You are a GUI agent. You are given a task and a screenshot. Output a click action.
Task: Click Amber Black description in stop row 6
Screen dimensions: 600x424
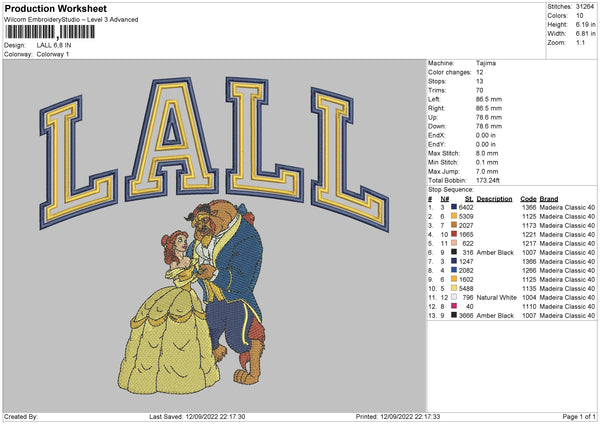point(495,252)
